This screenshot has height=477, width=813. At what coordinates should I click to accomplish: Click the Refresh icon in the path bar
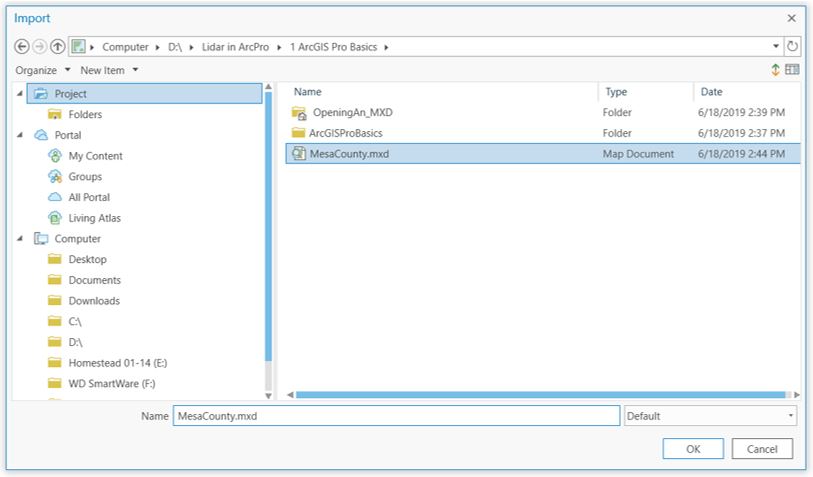792,47
